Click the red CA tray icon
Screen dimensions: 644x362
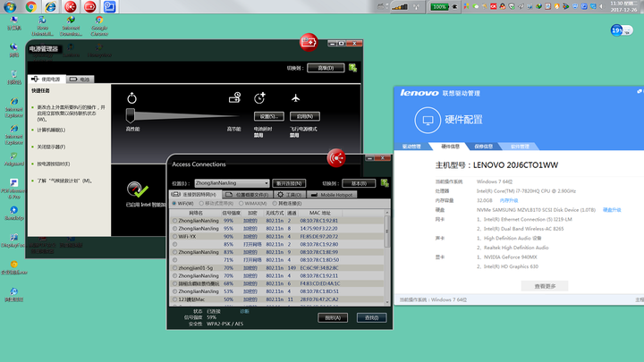(493, 6)
